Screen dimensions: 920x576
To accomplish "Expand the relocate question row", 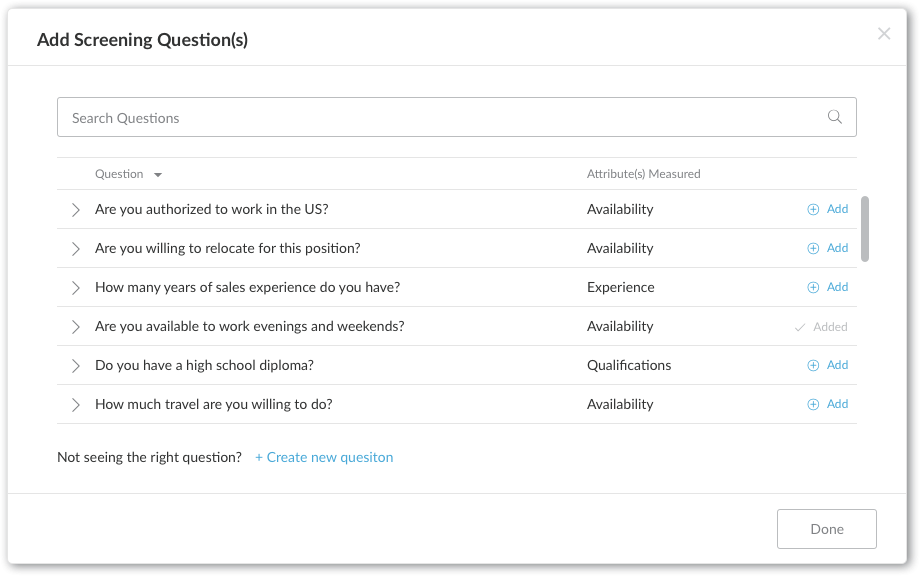I will point(76,248).
